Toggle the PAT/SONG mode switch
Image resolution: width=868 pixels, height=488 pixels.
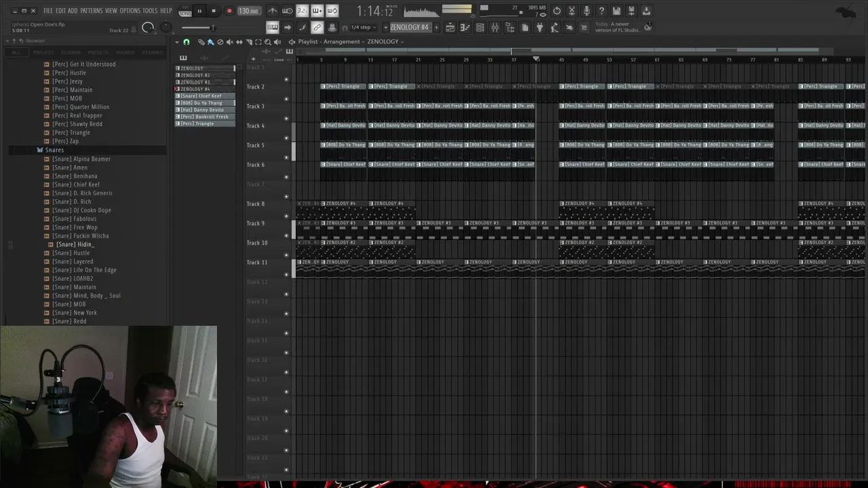click(x=184, y=11)
